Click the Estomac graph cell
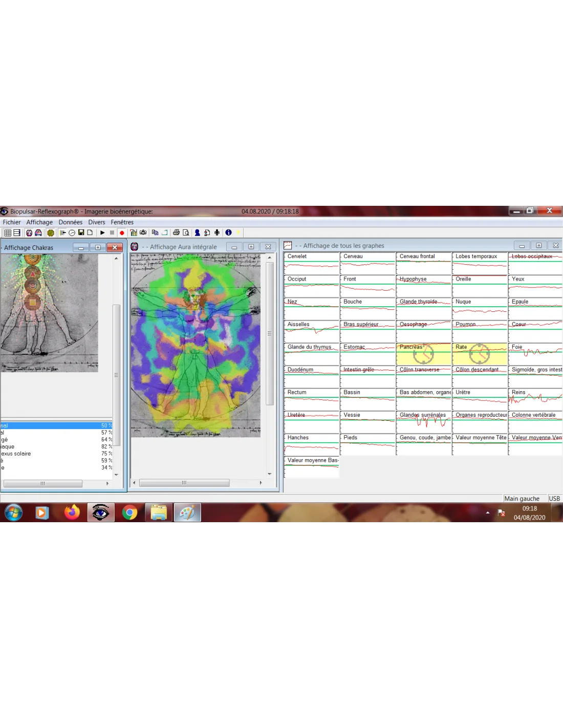This screenshot has height=728, width=563. coord(367,354)
